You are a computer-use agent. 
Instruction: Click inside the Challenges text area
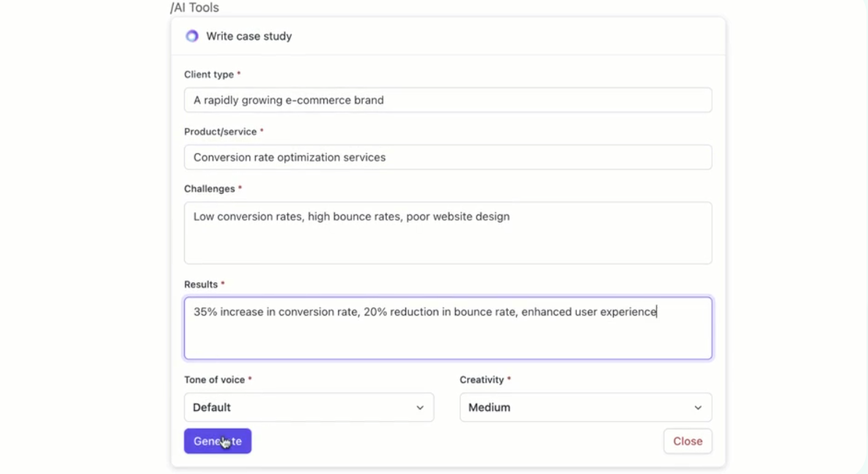click(x=448, y=233)
